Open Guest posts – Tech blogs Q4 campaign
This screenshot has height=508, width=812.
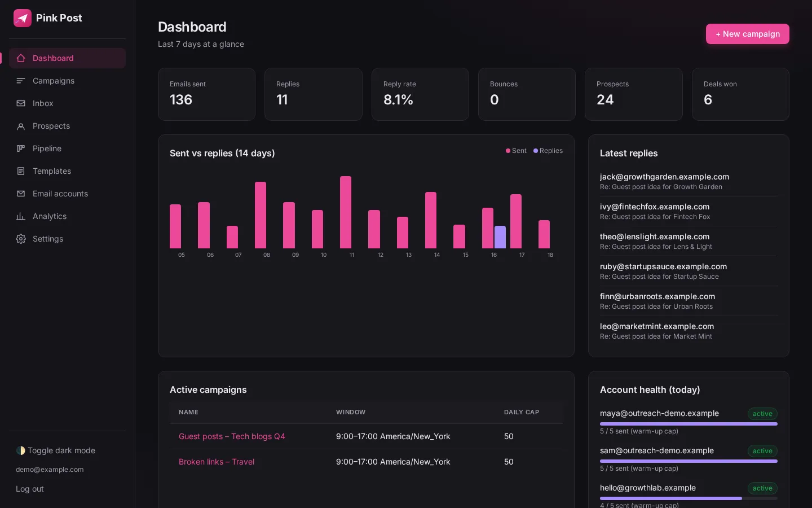[x=232, y=436]
